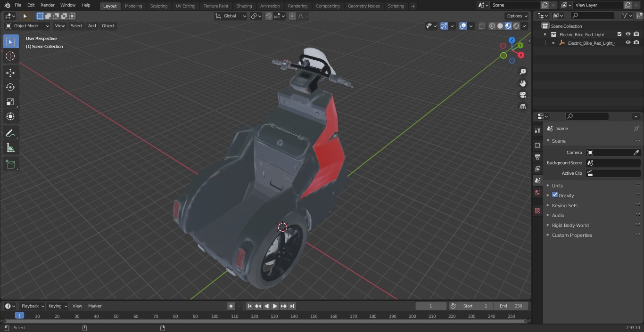644x332 pixels.
Task: Choose the Measure ruler tool
Action: point(10,148)
